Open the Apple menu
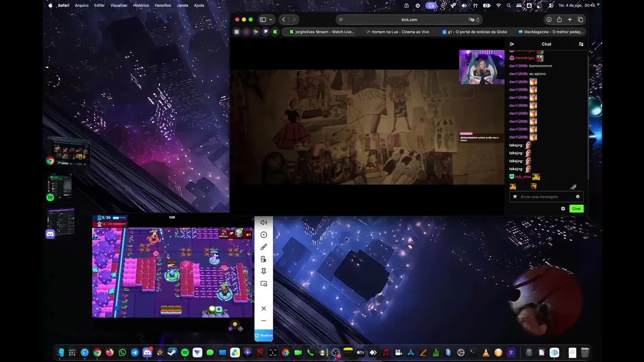Screen dimensions: 644x362 [x=50, y=6]
